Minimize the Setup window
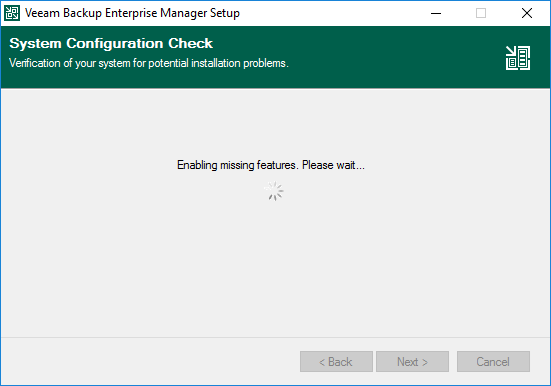 [x=436, y=13]
